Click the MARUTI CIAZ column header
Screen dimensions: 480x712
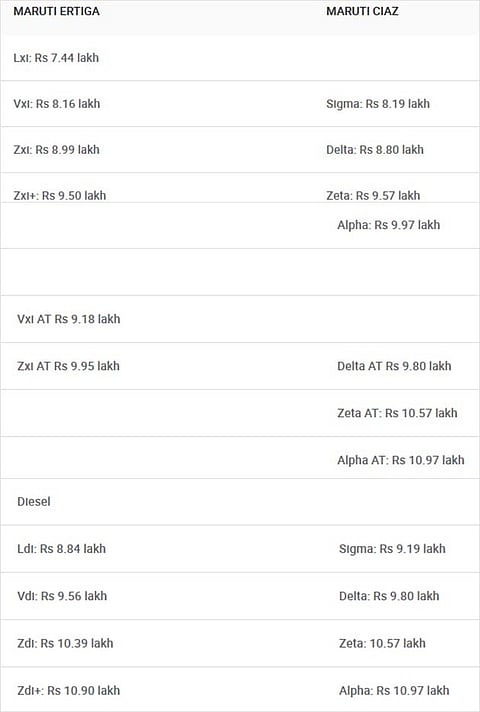tap(362, 11)
